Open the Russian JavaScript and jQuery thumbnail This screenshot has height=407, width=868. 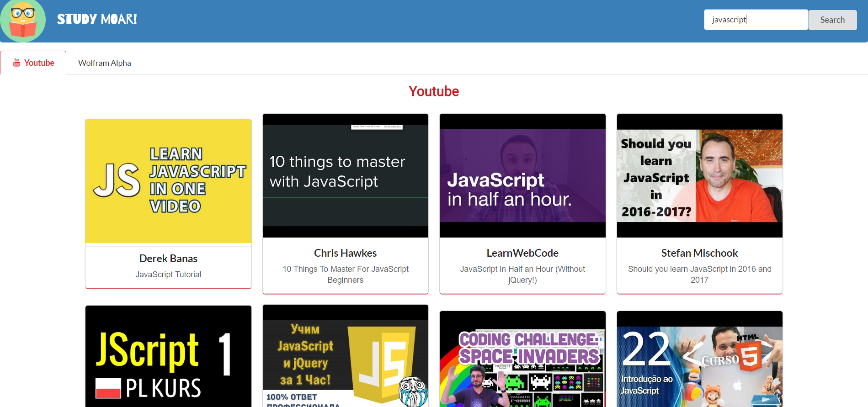click(346, 356)
